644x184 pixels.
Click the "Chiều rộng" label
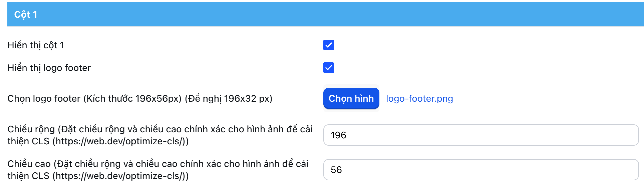(x=31, y=129)
